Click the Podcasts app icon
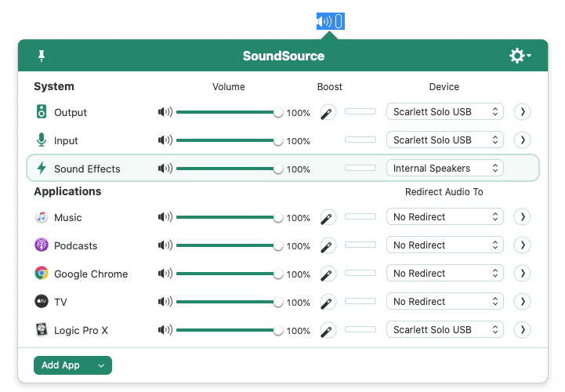565x392 pixels. coord(42,245)
